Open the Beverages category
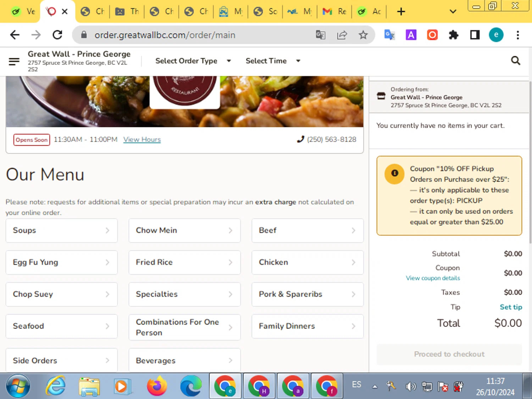The width and height of the screenshot is (532, 399). (x=184, y=360)
